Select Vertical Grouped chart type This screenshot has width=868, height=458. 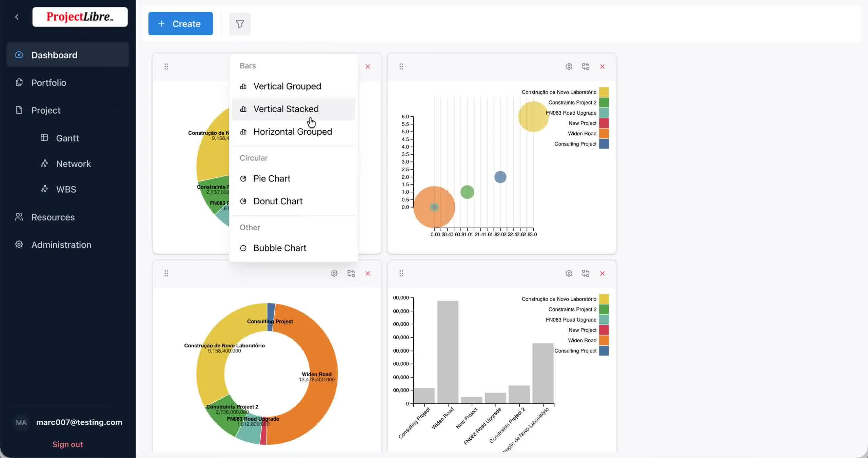pyautogui.click(x=294, y=86)
